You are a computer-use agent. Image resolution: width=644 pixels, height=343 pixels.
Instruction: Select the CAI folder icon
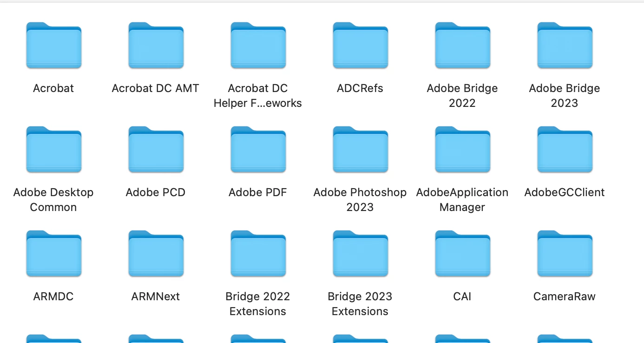pos(462,253)
